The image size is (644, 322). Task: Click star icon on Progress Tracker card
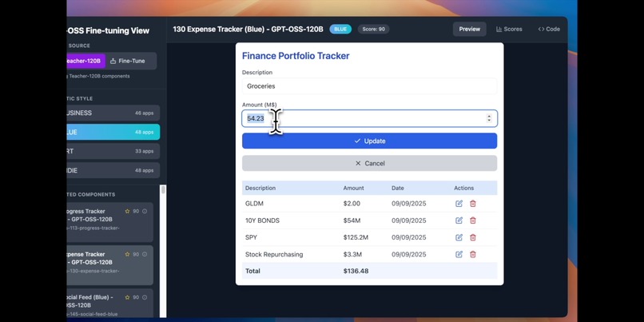(127, 211)
